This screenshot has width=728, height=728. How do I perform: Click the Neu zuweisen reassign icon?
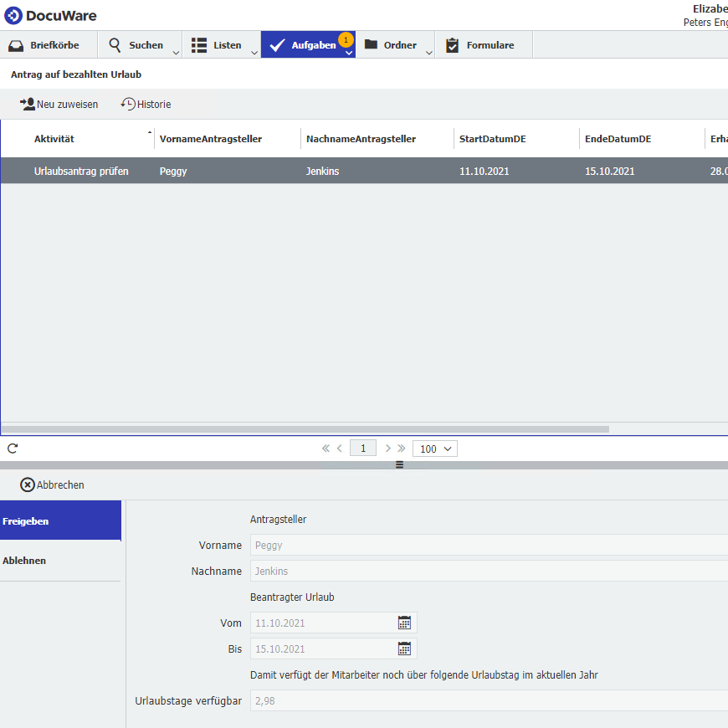[x=28, y=104]
